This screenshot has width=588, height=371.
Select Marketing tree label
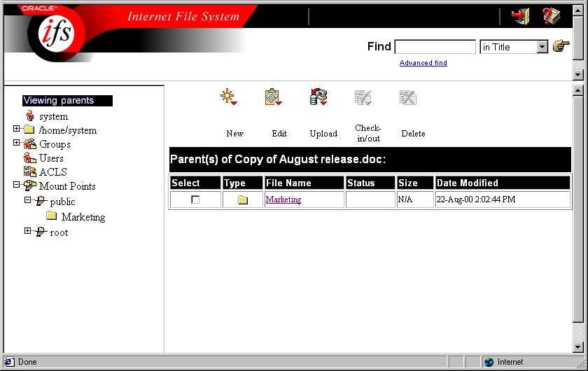[x=83, y=217]
